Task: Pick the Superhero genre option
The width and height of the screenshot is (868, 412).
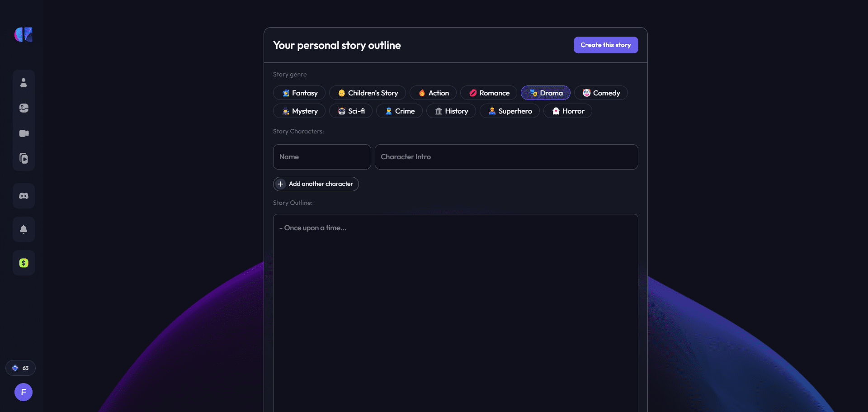Action: coord(509,111)
